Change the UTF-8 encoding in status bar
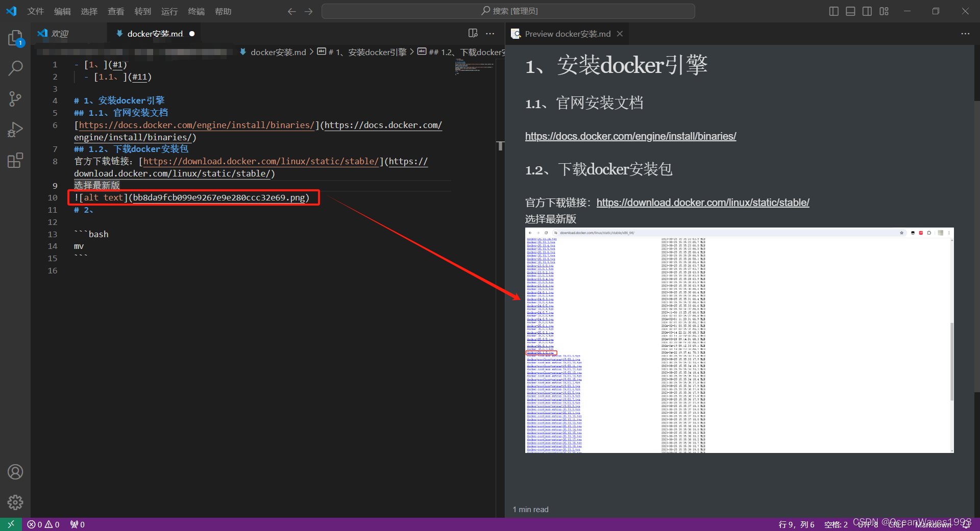This screenshot has width=980, height=531. [x=868, y=524]
